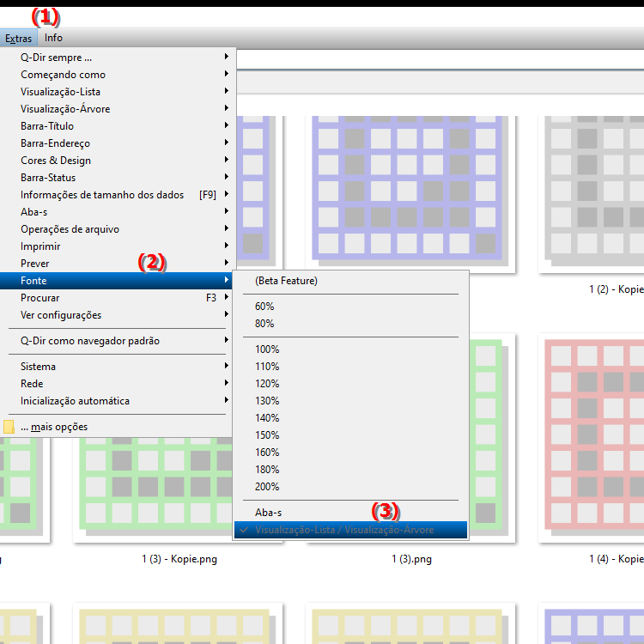
Task: Expand the Barra-Status submenu
Action: click(x=118, y=178)
